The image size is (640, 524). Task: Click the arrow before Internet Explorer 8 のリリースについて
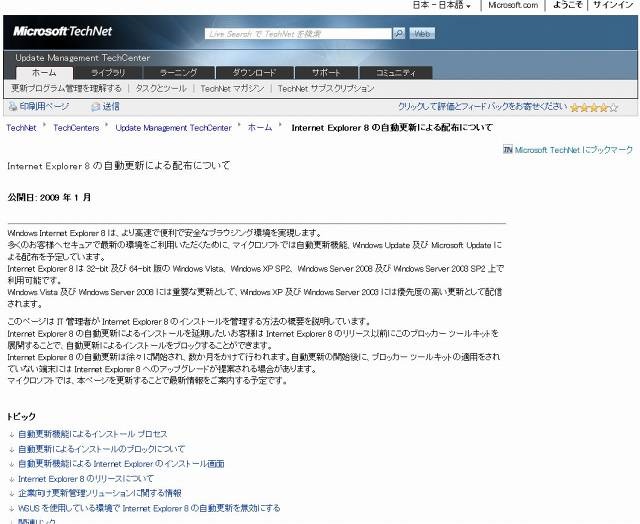pyautogui.click(x=12, y=480)
